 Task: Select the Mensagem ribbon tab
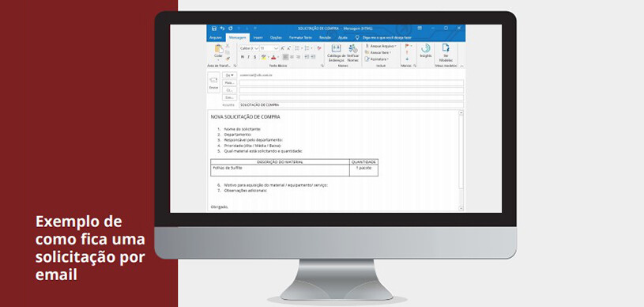point(237,37)
